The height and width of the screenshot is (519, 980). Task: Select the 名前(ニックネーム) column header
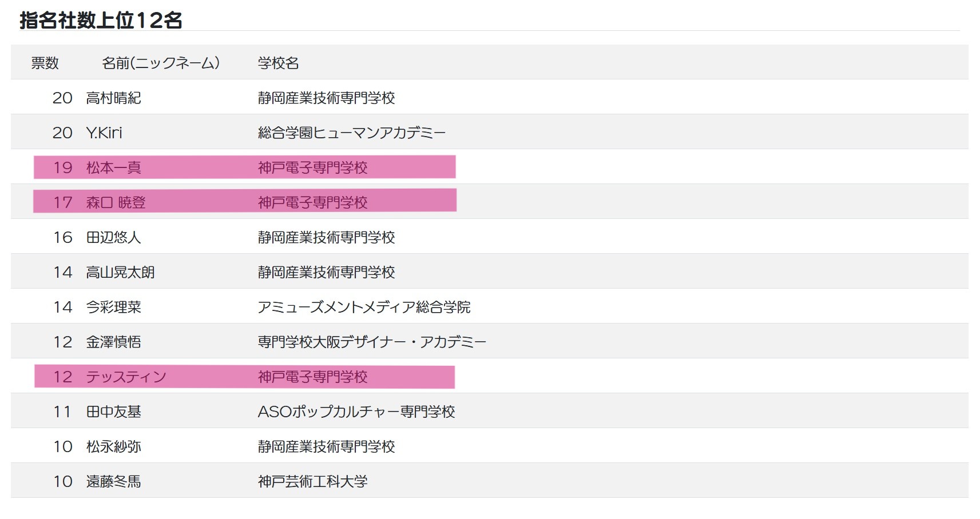161,63
